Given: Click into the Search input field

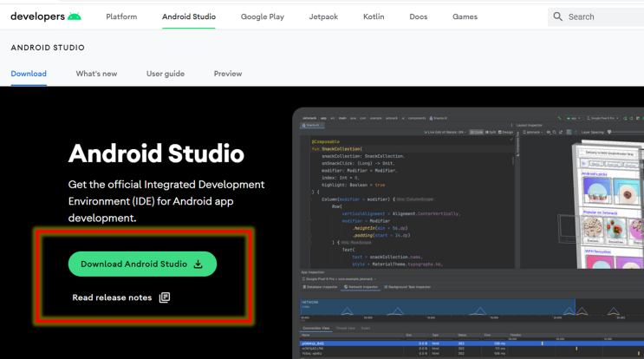Looking at the screenshot, I should tap(595, 16).
